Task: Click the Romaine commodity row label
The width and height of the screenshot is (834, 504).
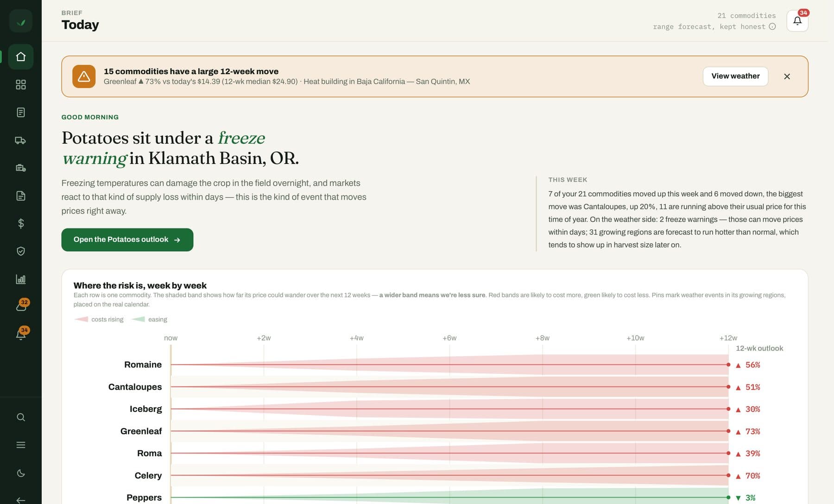Action: pos(143,365)
